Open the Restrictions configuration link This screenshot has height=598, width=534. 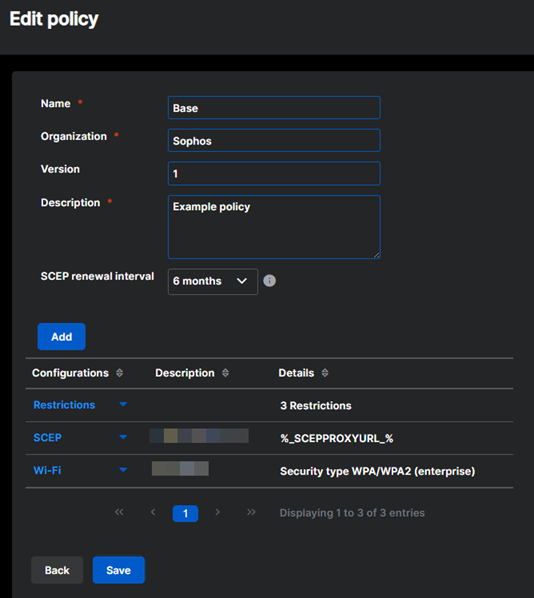click(x=64, y=405)
